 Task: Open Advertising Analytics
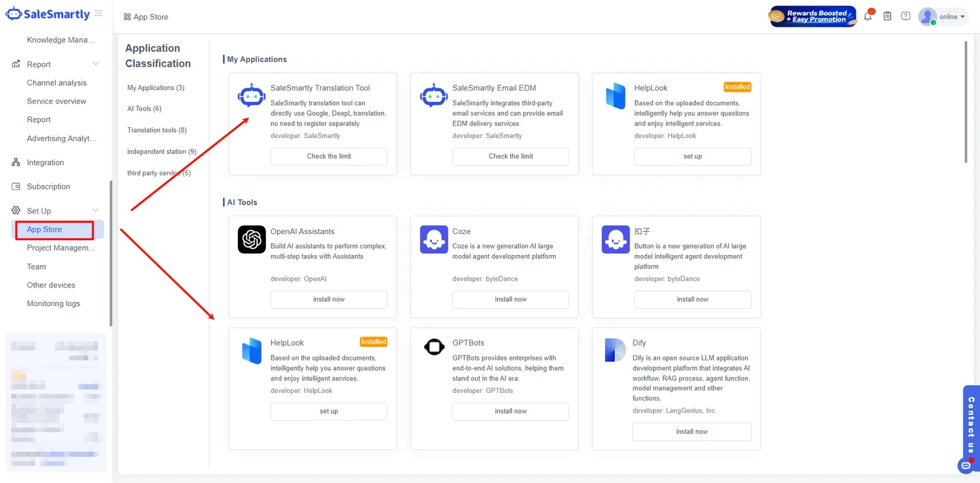tap(61, 139)
